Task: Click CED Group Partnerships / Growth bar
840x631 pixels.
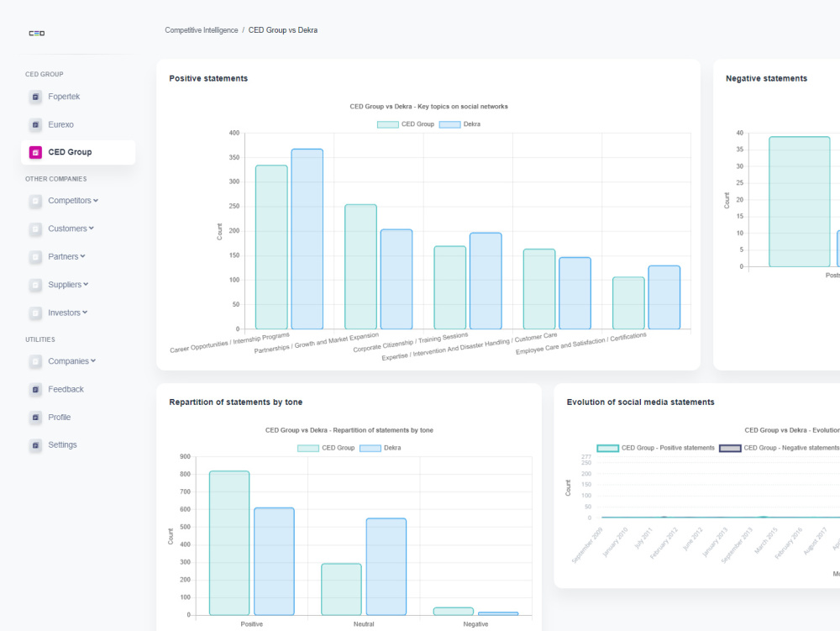Action: (360, 266)
